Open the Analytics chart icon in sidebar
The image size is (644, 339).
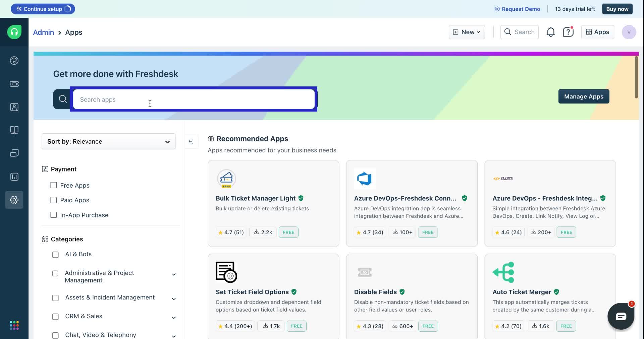(x=14, y=177)
